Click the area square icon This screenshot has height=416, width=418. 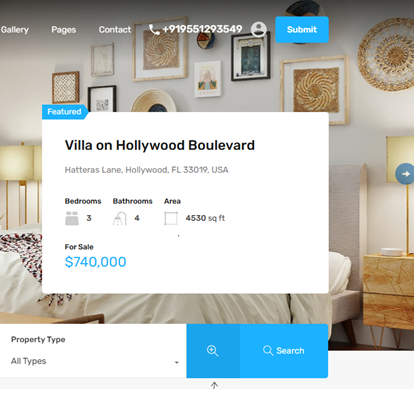[x=171, y=219]
